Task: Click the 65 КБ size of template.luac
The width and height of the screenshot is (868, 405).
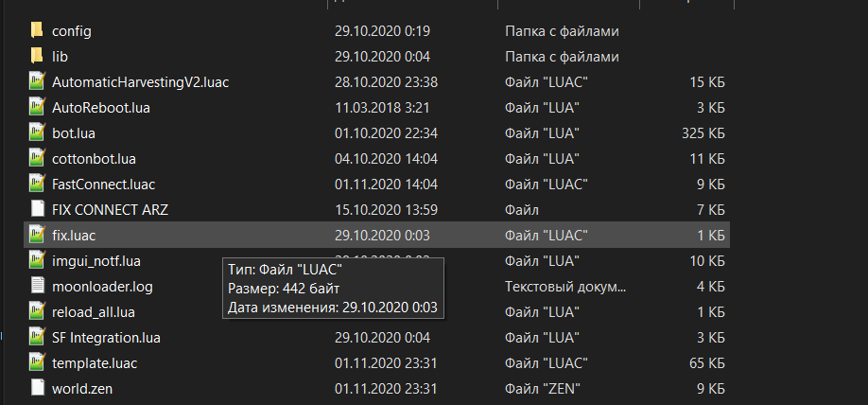Action: pos(707,361)
